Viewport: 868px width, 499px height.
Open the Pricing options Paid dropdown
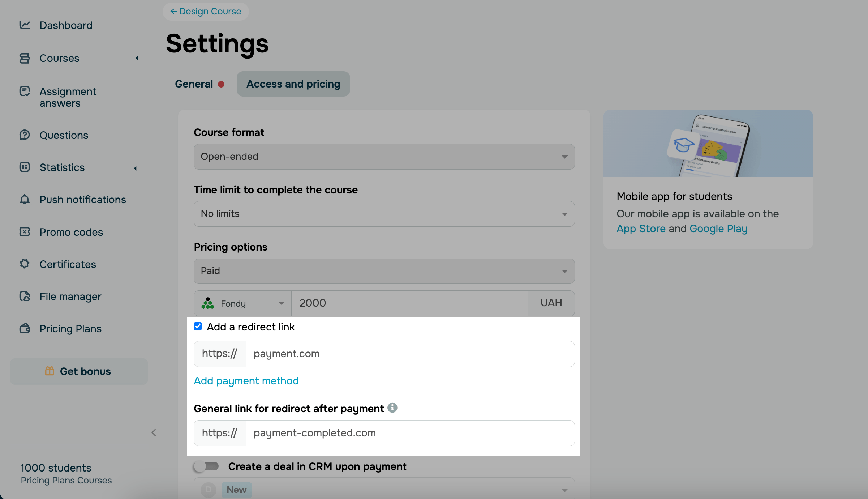tap(384, 271)
